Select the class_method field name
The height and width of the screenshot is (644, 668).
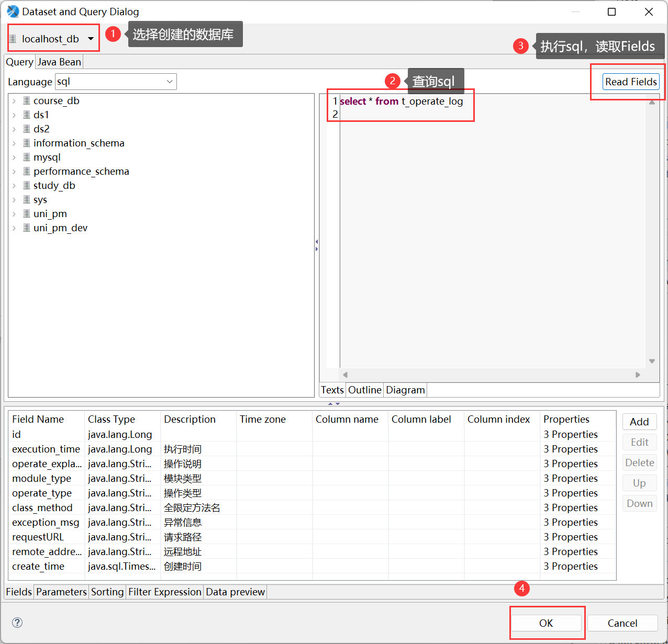coord(42,507)
